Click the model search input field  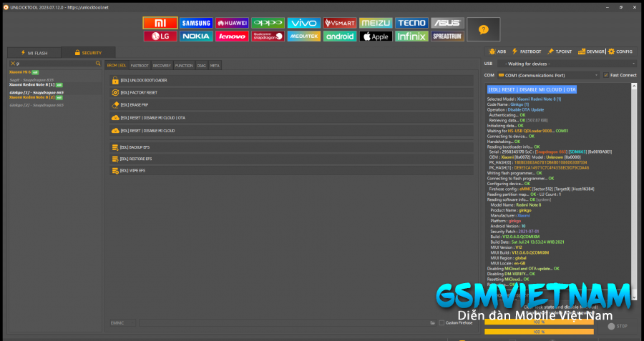click(55, 64)
